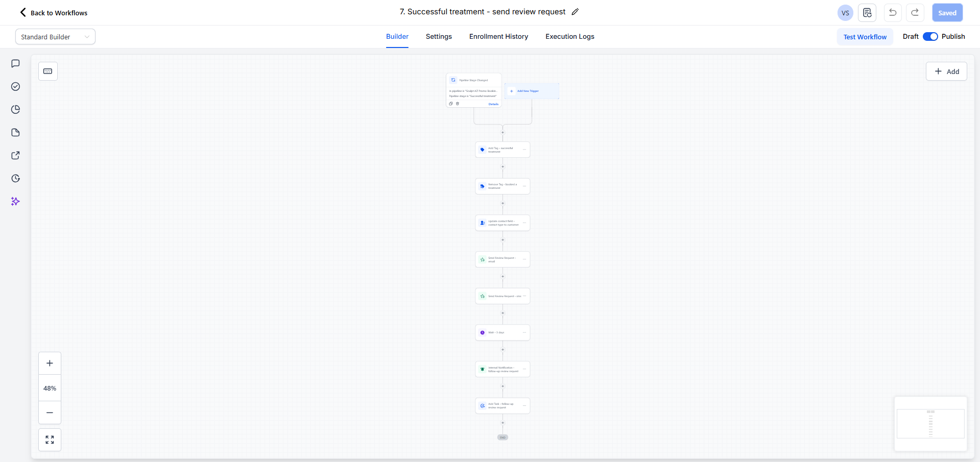Expand the Standard Builder dropdown
Viewport: 980px width, 462px height.
55,37
